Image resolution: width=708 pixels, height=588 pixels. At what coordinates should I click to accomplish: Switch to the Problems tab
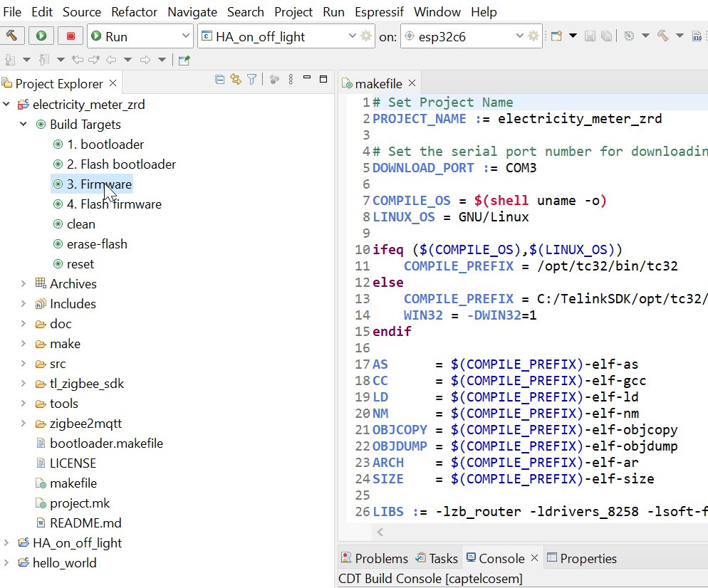[x=374, y=559]
